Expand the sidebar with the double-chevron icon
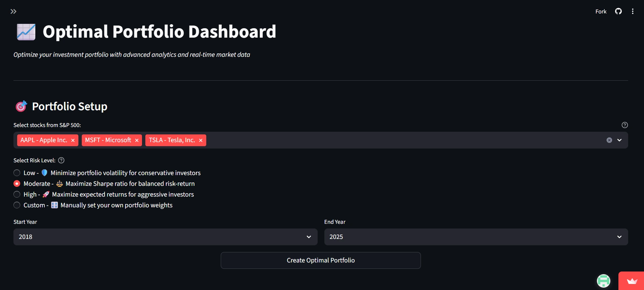644x290 pixels. pyautogui.click(x=13, y=11)
